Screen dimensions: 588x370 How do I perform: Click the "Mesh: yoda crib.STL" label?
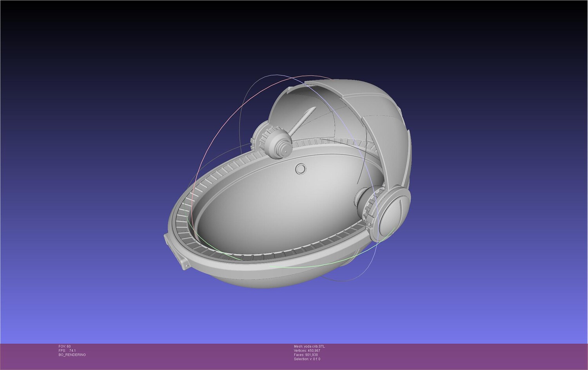point(309,347)
